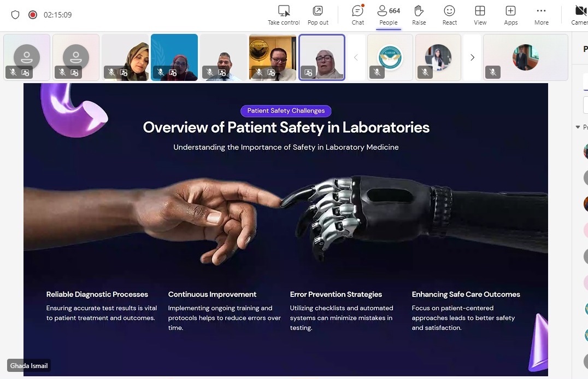Click muted mic icon on leftmost gray avatar tile
This screenshot has height=379, width=588.
[13, 72]
